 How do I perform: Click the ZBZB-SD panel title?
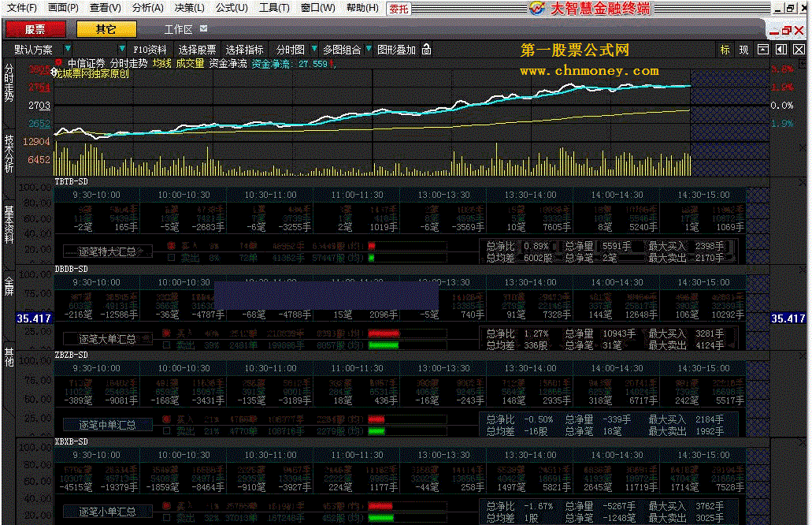coord(72,355)
